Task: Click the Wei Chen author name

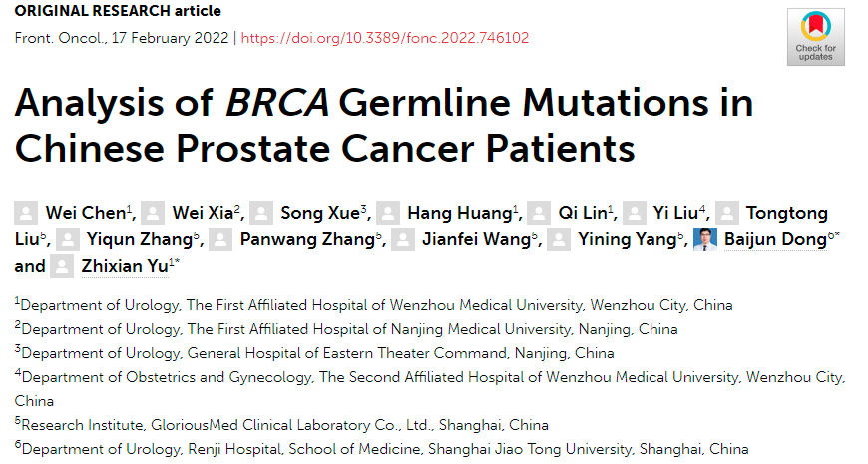Action: (85, 213)
